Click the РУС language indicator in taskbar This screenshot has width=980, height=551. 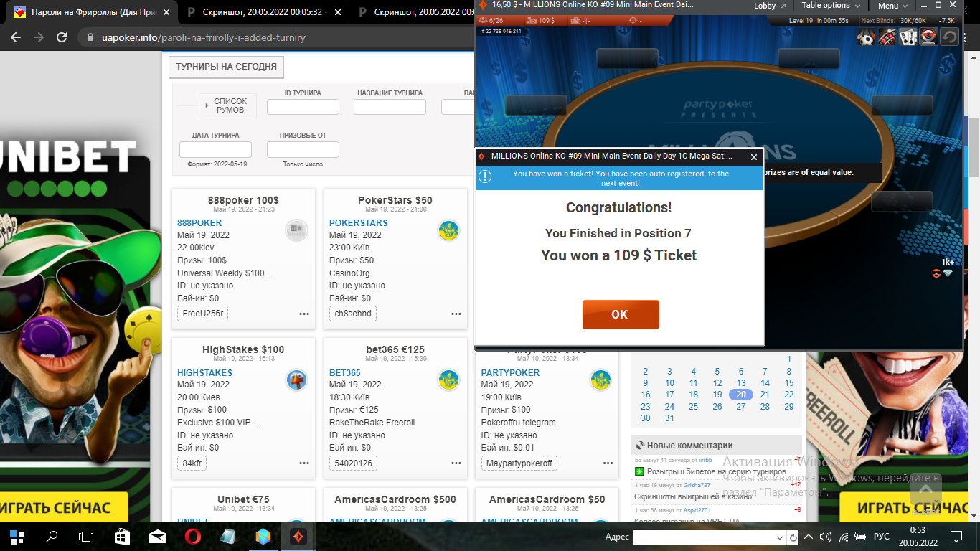point(881,537)
